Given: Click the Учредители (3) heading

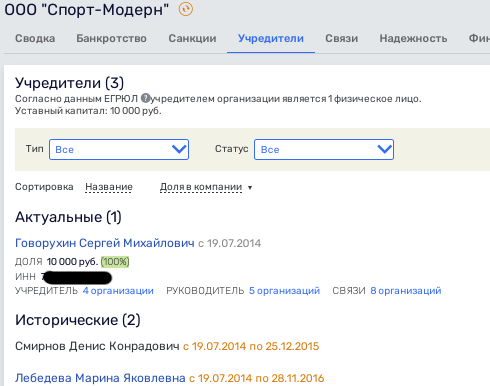Looking at the screenshot, I should [x=69, y=83].
